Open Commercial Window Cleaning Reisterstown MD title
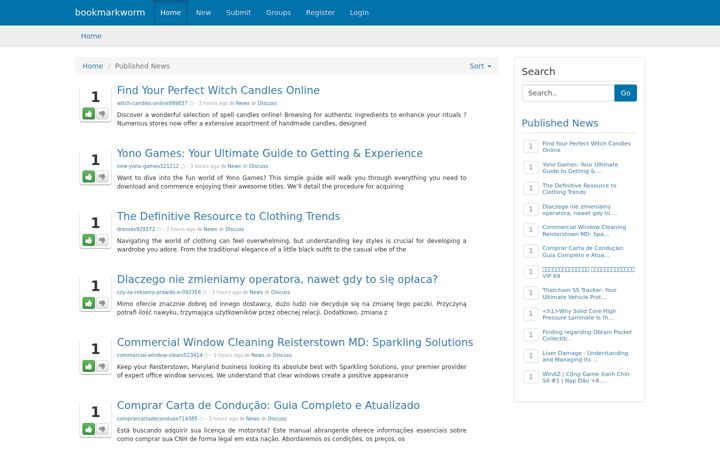The width and height of the screenshot is (720, 450). click(295, 342)
